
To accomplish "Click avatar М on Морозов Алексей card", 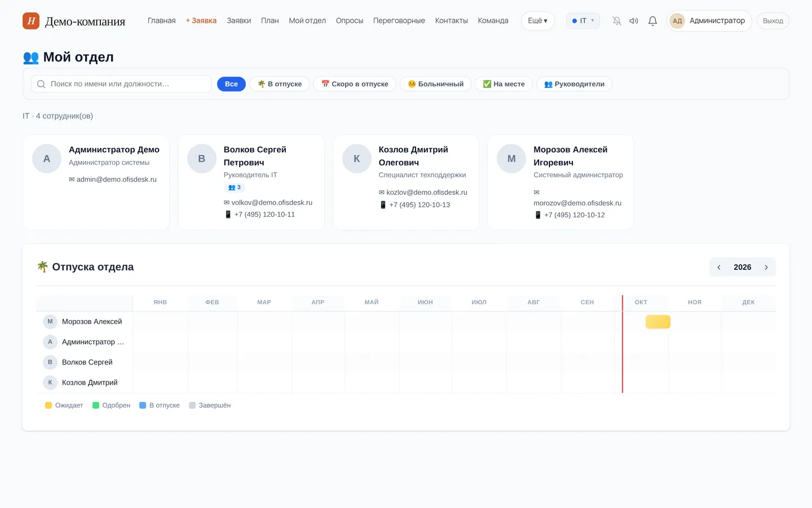I will click(511, 159).
